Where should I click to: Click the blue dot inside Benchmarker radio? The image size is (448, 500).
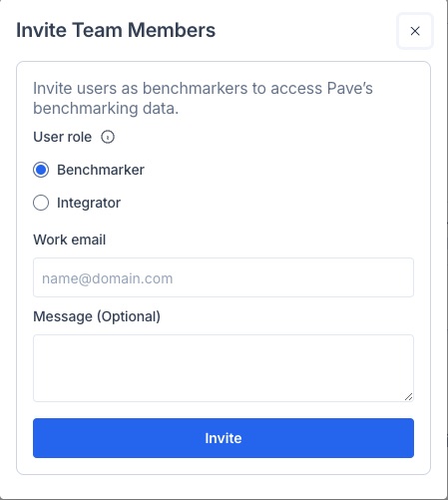click(x=41, y=170)
